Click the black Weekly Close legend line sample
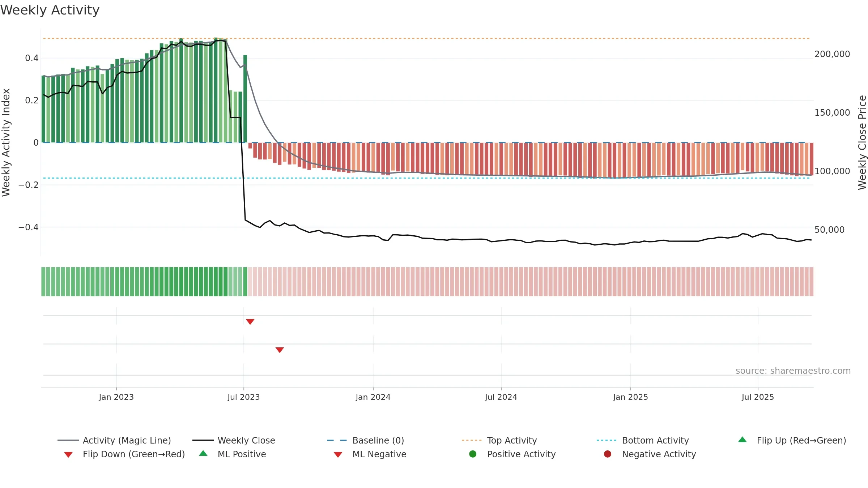This screenshot has height=488, width=868. [203, 440]
